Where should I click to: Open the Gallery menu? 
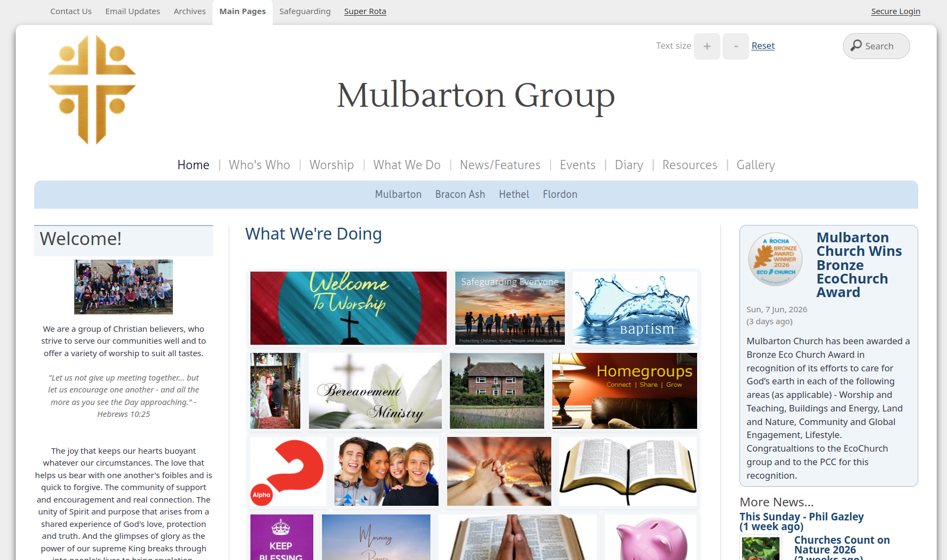pyautogui.click(x=756, y=165)
